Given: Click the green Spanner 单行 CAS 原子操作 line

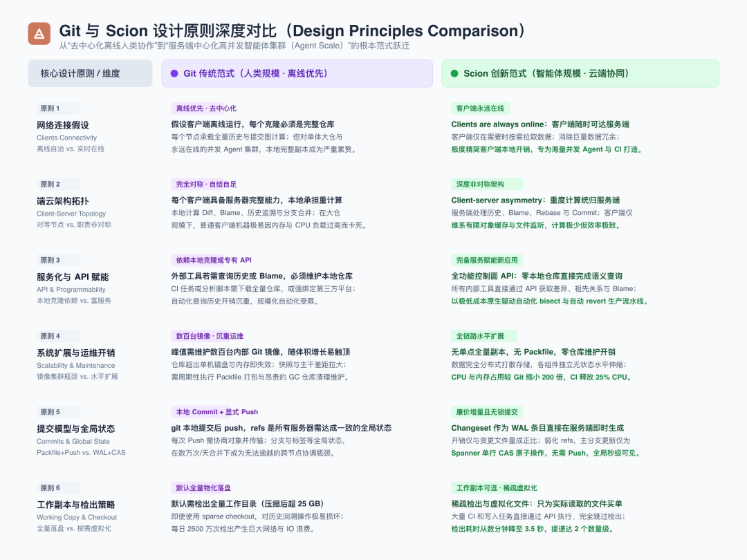Looking at the screenshot, I should [x=546, y=453].
